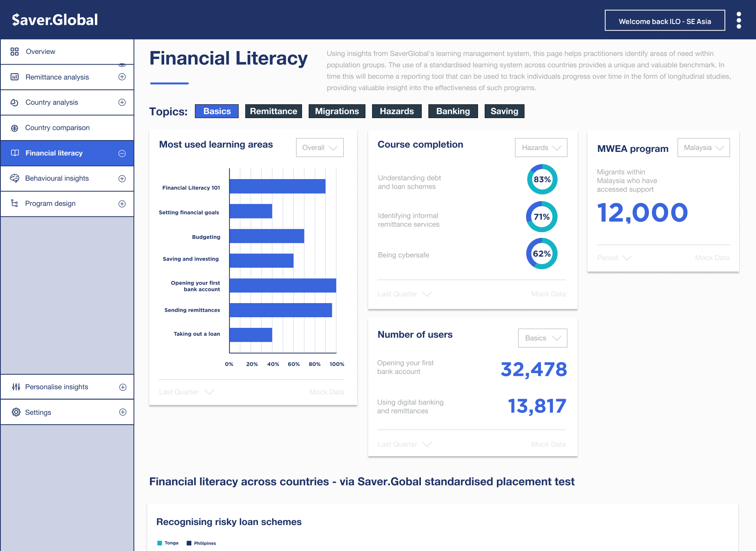Select the Banking topic tab
756x551 pixels.
click(453, 111)
